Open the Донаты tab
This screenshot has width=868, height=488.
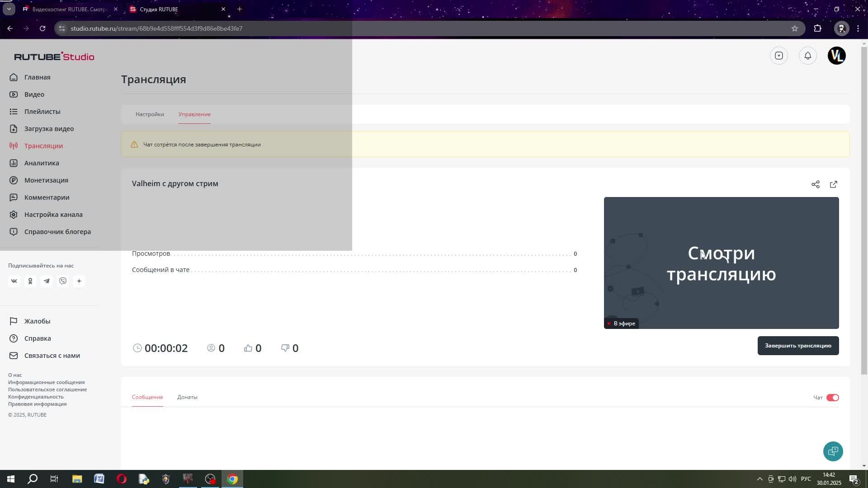pyautogui.click(x=187, y=397)
